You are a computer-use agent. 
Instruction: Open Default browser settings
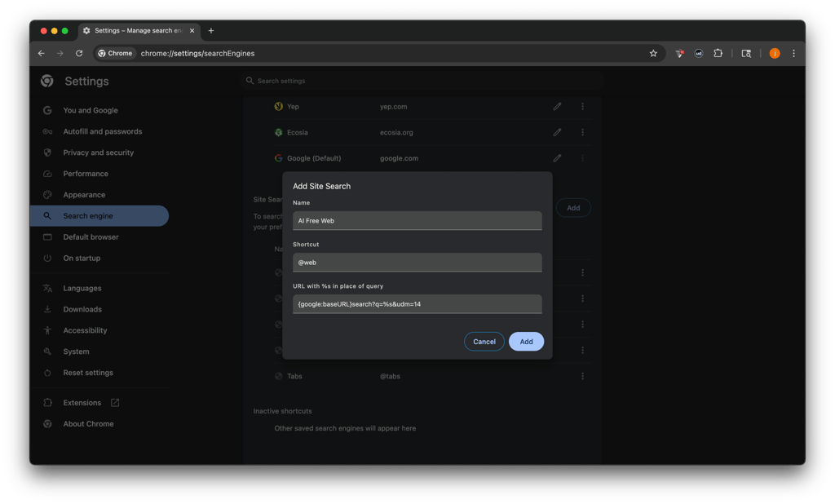tap(91, 237)
